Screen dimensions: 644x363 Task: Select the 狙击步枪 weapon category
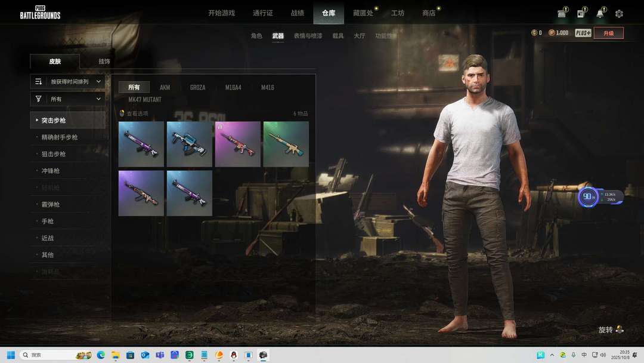tap(54, 154)
